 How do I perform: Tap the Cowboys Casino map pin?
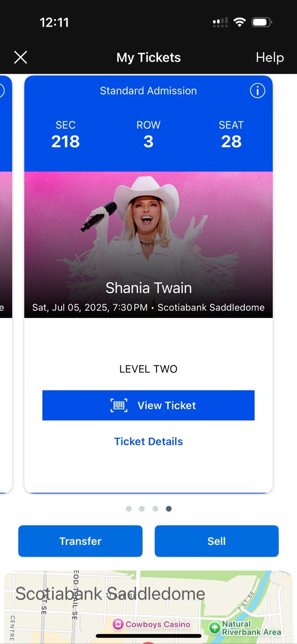[118, 624]
